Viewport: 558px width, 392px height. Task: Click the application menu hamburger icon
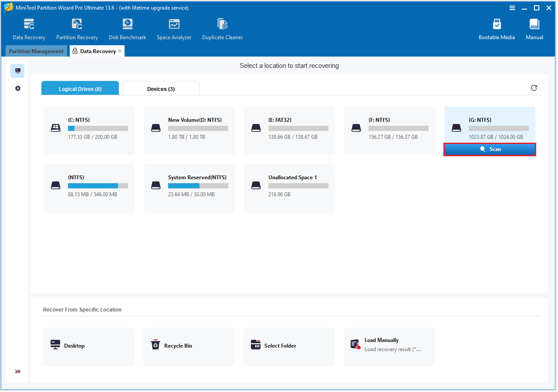coord(513,8)
